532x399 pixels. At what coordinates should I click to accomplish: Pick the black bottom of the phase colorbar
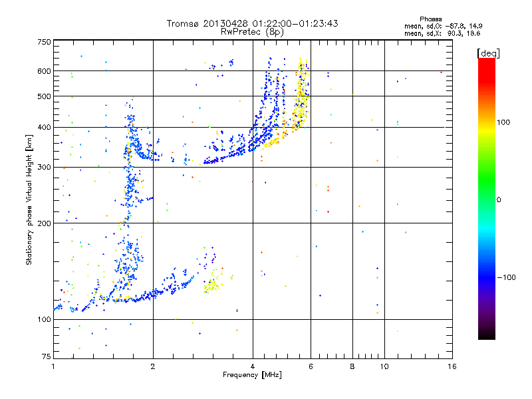click(x=487, y=335)
